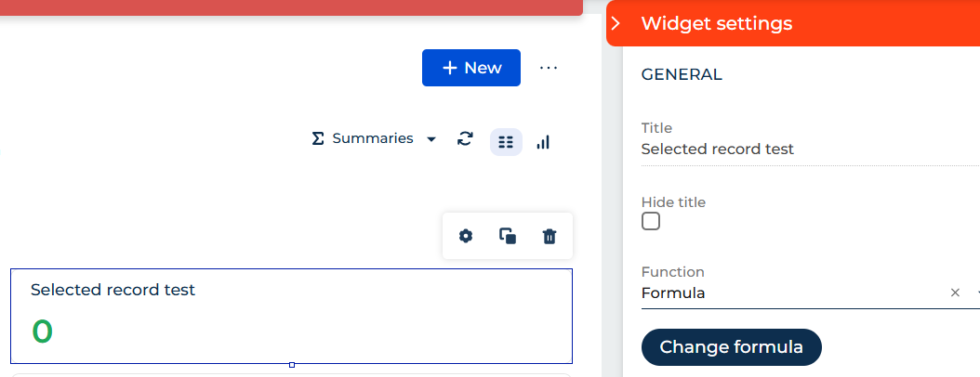
Task: Click the green 0 value in the widget
Action: coord(43,331)
